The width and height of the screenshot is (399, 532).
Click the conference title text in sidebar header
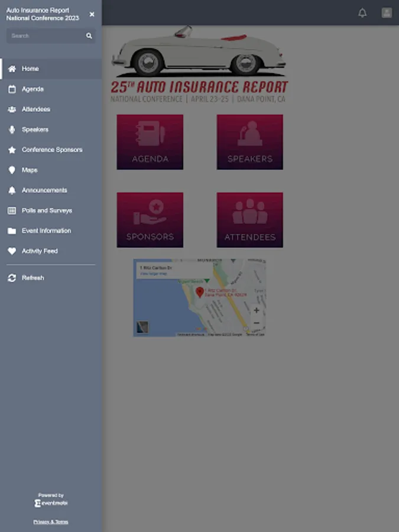43,14
